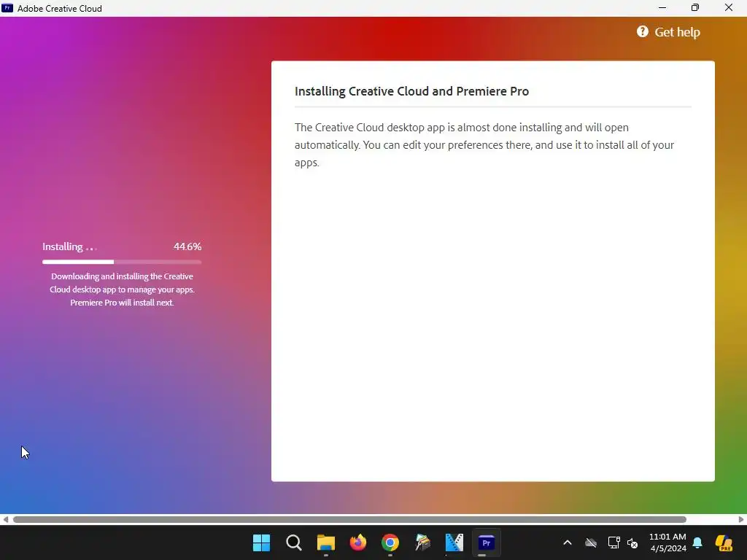
Task: Click the question mark help icon
Action: tap(642, 31)
